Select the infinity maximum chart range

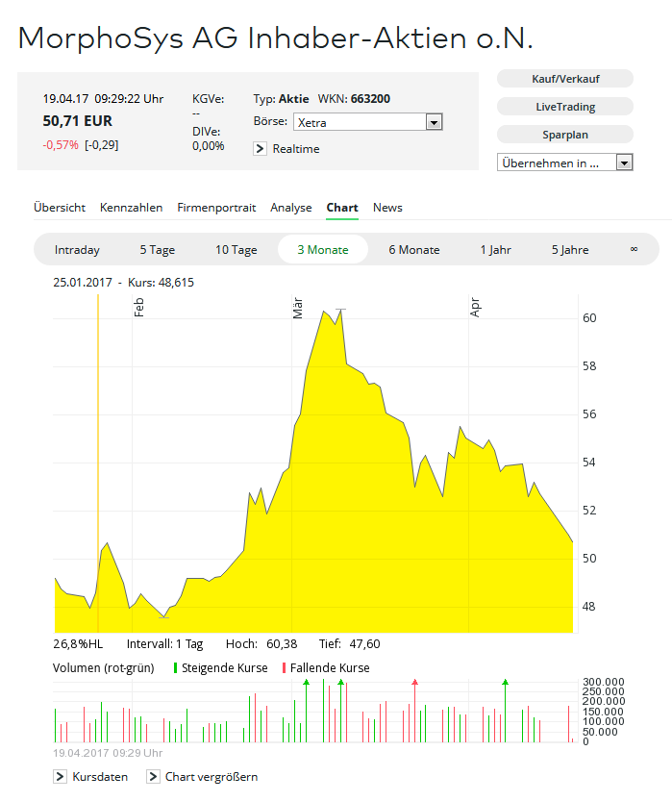click(x=634, y=249)
